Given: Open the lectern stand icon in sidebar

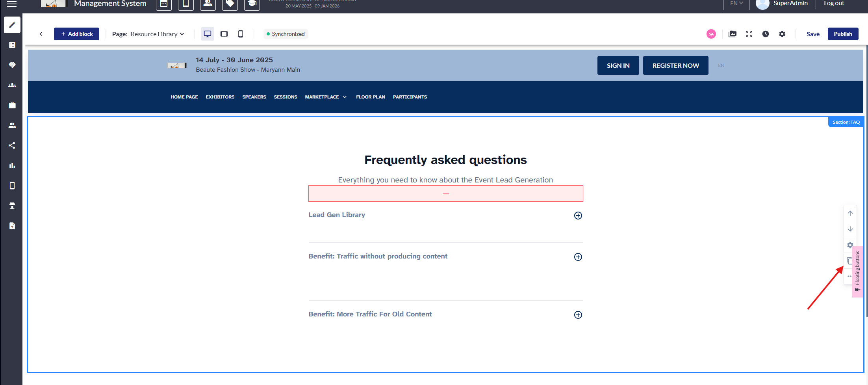Looking at the screenshot, I should point(12,206).
